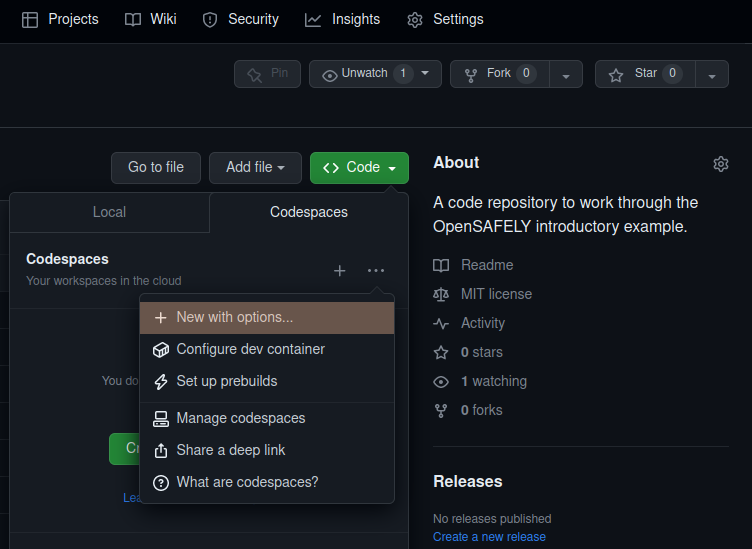Click the Unwatch count badge 1
This screenshot has height=549, width=752.
403,73
